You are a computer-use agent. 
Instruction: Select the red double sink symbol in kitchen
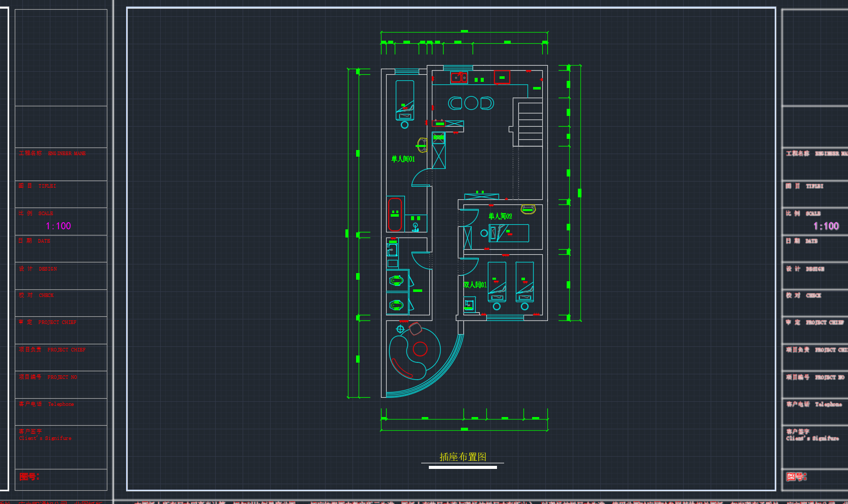tap(458, 78)
